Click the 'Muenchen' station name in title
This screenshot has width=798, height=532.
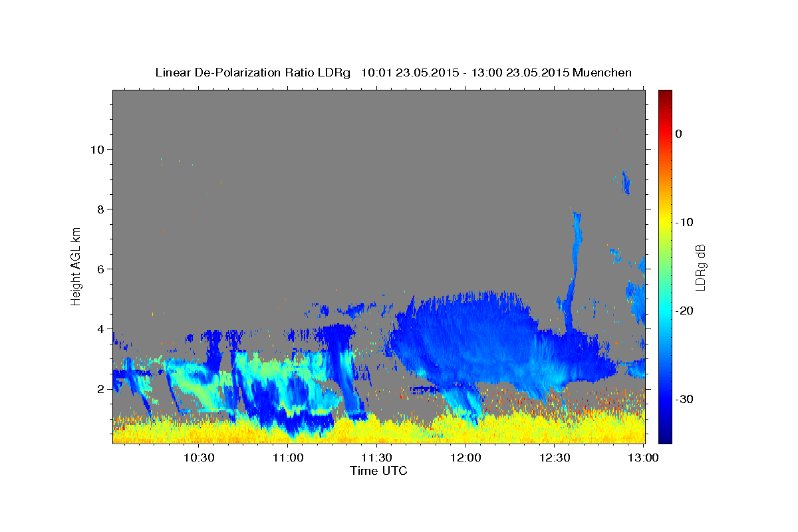603,72
